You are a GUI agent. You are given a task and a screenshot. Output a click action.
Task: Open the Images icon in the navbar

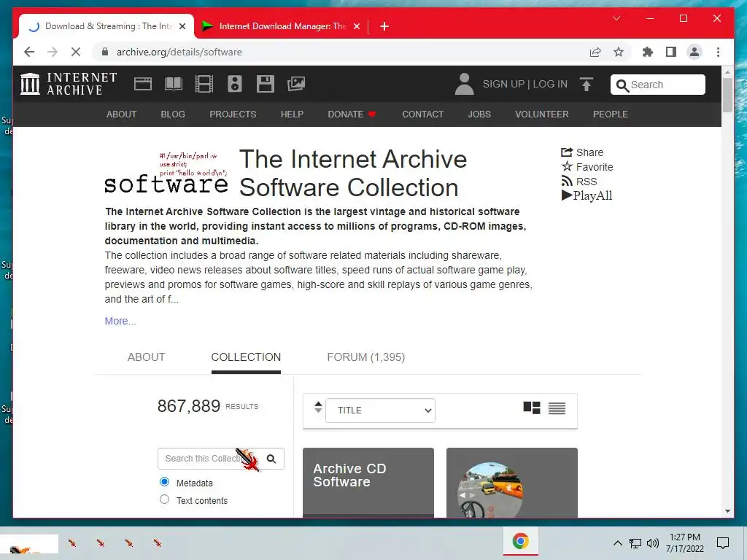[x=296, y=84]
